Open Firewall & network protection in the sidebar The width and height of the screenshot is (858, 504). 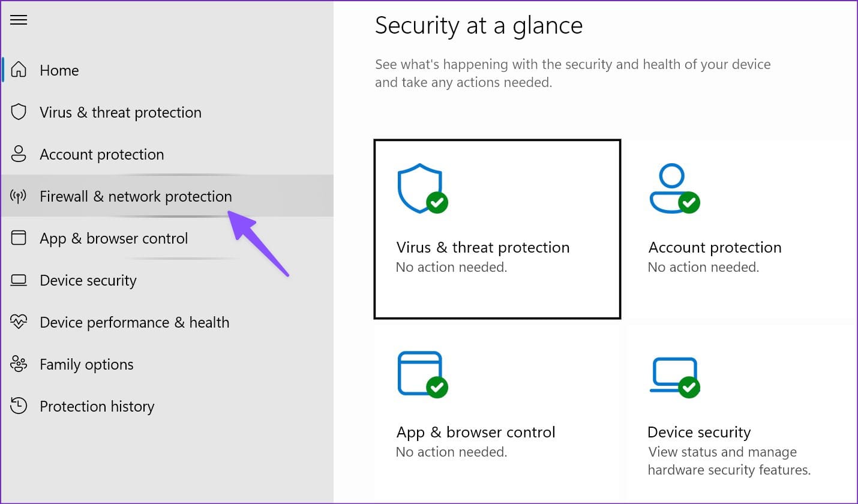click(x=167, y=196)
